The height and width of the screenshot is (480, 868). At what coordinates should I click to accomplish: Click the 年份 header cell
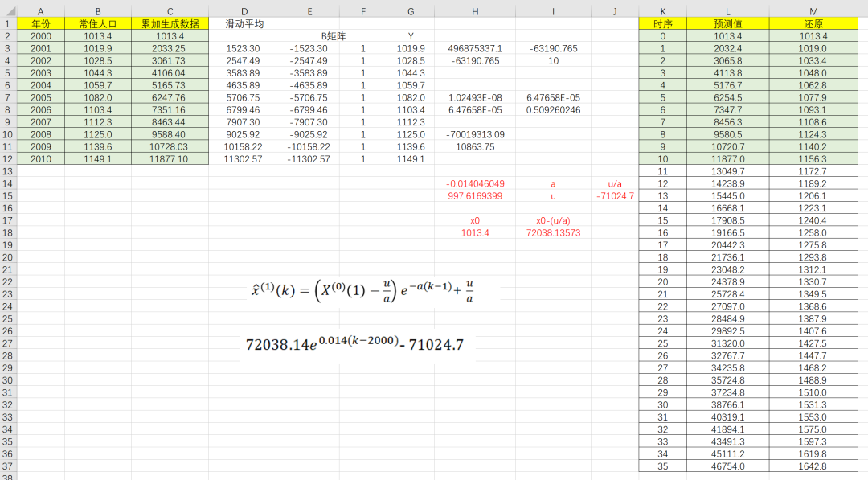[40, 24]
